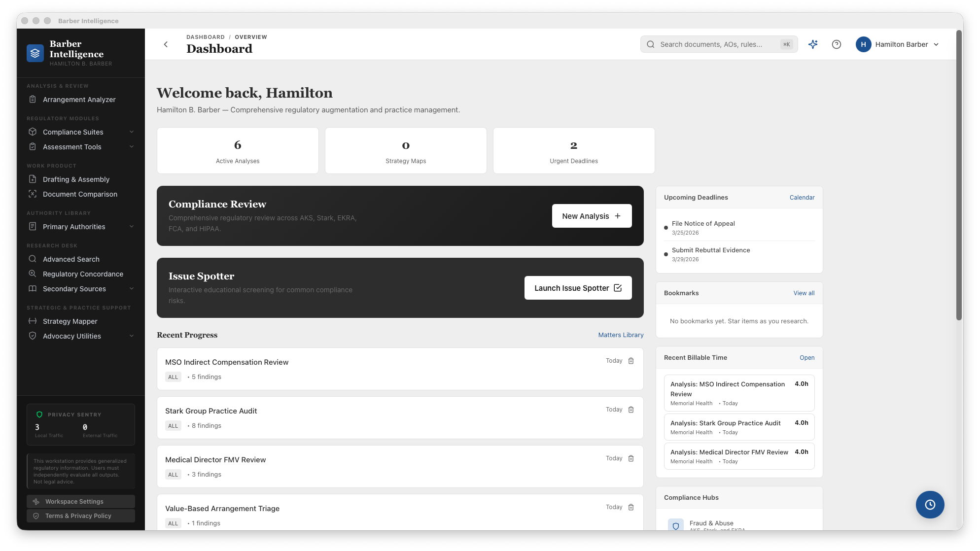
Task: Click the New Analysis button
Action: click(x=592, y=216)
